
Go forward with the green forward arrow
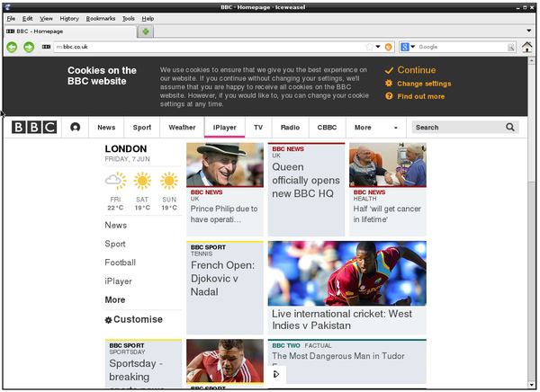[x=29, y=47]
